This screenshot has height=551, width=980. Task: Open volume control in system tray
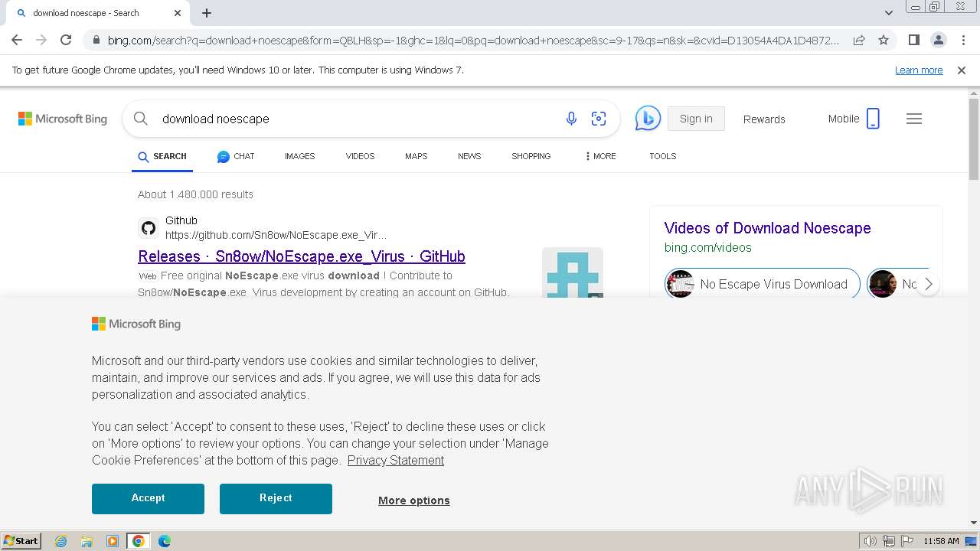[x=871, y=541]
